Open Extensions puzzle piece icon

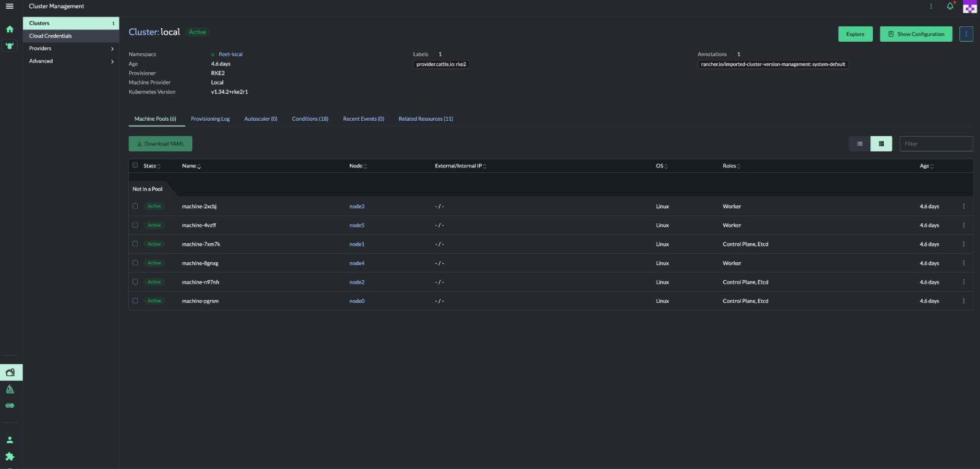pyautogui.click(x=10, y=456)
